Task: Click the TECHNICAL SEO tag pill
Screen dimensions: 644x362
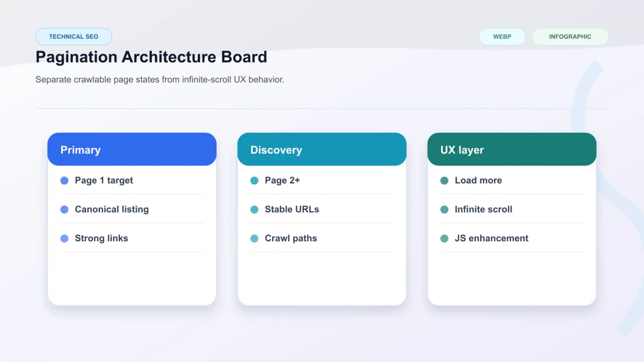Action: [x=73, y=36]
